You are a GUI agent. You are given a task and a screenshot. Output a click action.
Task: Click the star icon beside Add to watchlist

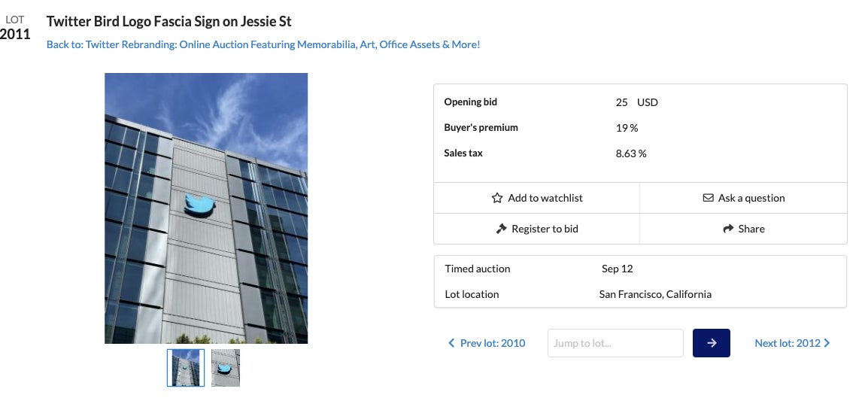tap(497, 198)
